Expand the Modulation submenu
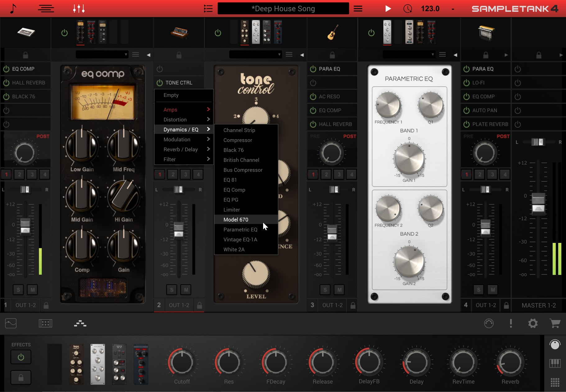The height and width of the screenshot is (392, 566). tap(184, 139)
